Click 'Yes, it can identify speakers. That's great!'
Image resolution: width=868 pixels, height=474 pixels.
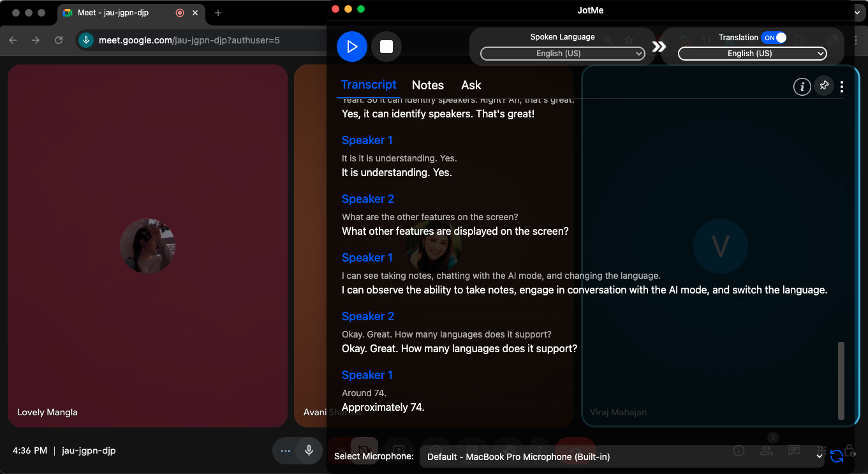pos(438,114)
